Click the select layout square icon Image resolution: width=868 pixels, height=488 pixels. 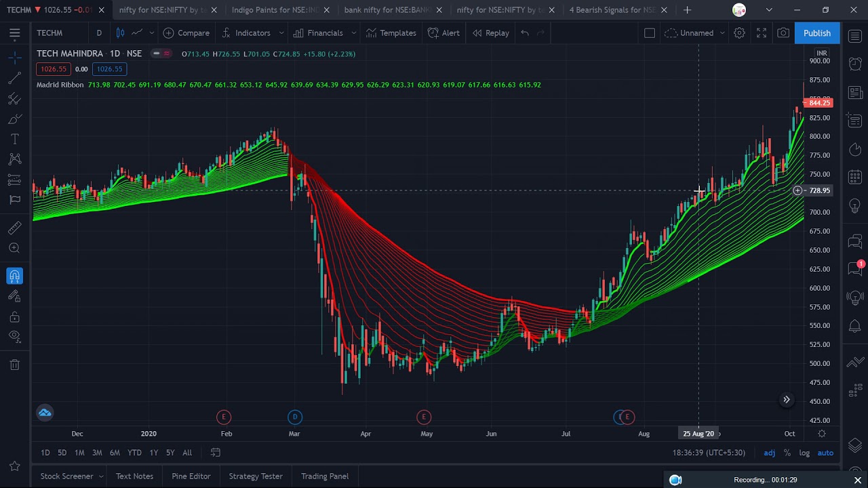650,33
